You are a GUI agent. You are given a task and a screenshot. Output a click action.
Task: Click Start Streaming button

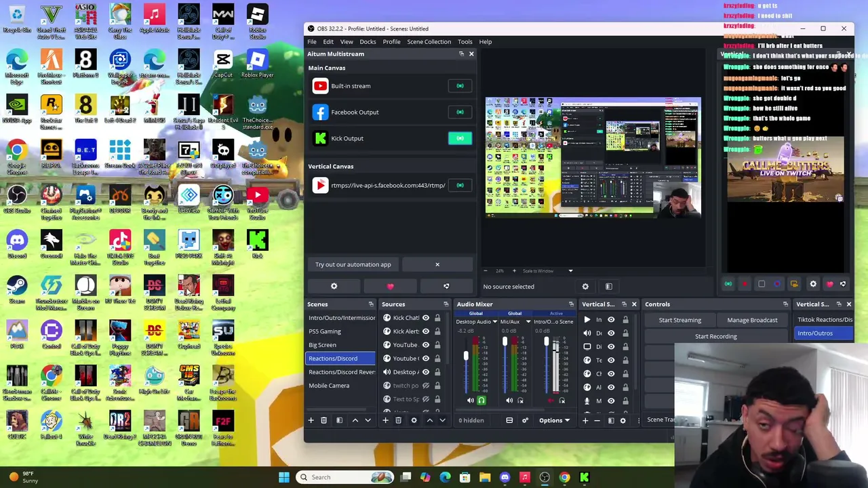(680, 320)
